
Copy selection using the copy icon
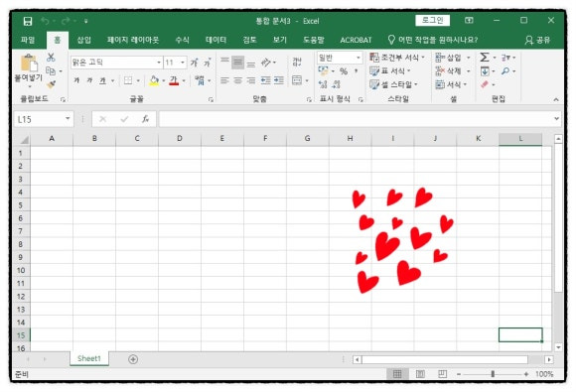(51, 70)
